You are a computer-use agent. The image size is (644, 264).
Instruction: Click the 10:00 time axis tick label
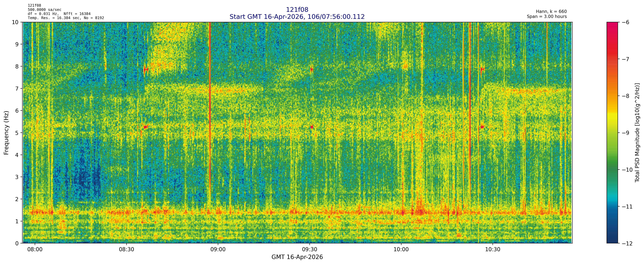click(401, 250)
